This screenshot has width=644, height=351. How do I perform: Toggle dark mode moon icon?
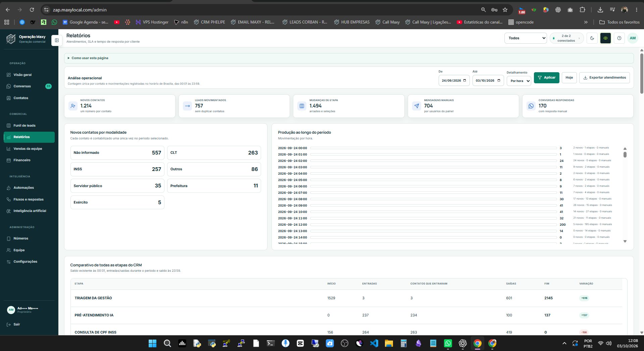[x=592, y=38]
